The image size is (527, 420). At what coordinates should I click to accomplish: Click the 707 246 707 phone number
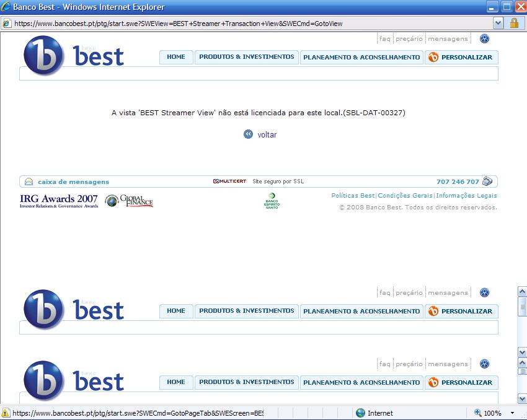point(458,182)
